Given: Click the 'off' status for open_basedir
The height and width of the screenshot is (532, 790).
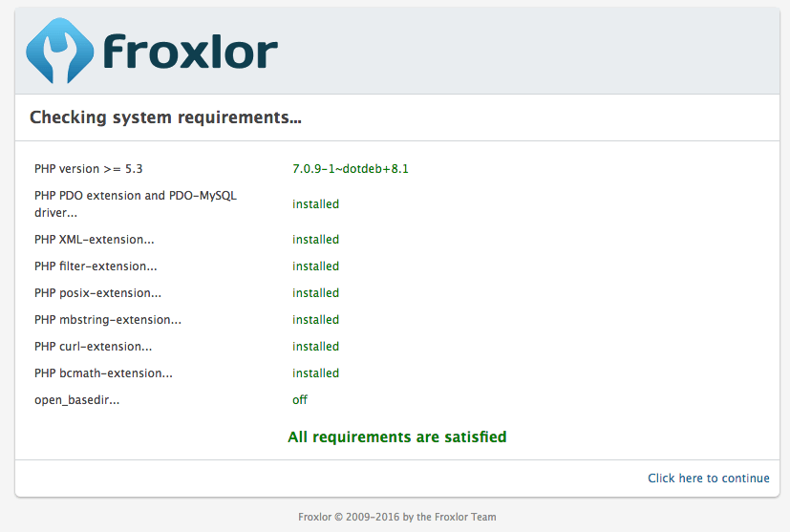Looking at the screenshot, I should click(x=300, y=400).
